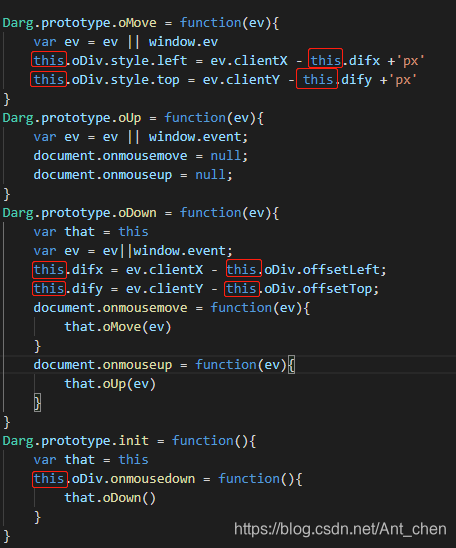Click the '.difx +'px'' text
The image size is (456, 548).
(x=384, y=61)
